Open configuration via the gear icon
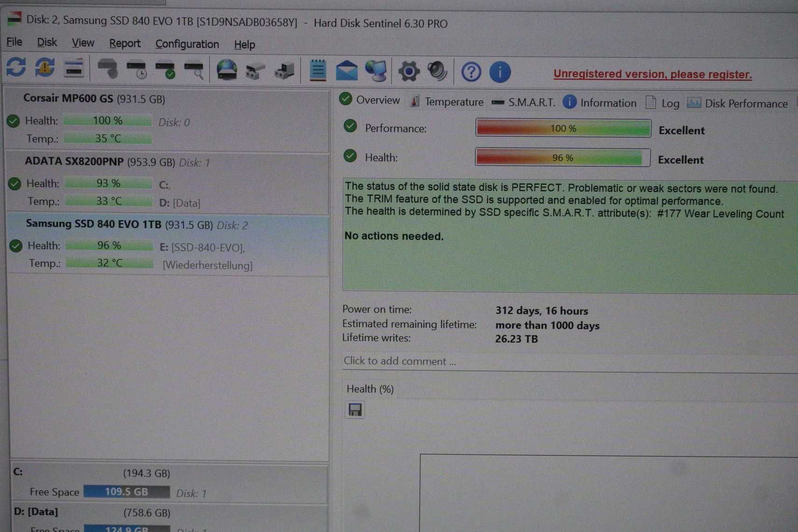 409,72
